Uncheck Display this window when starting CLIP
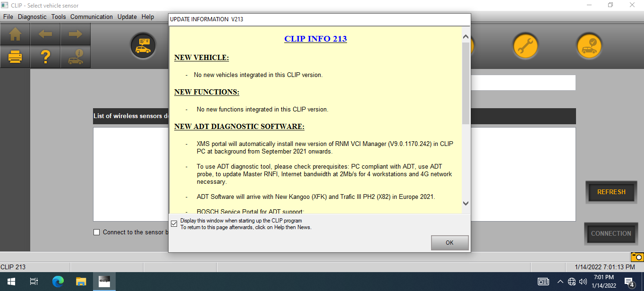This screenshot has height=291, width=644. tap(174, 223)
